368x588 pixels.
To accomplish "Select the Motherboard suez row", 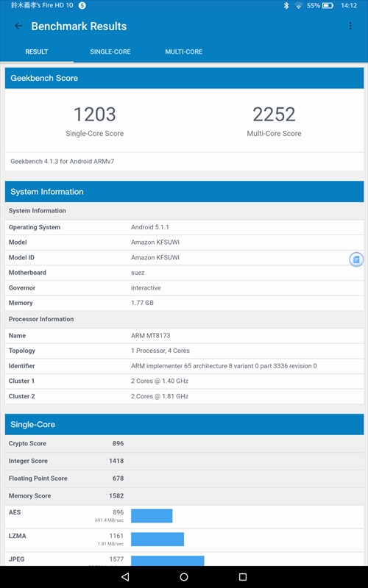I will pyautogui.click(x=185, y=273).
